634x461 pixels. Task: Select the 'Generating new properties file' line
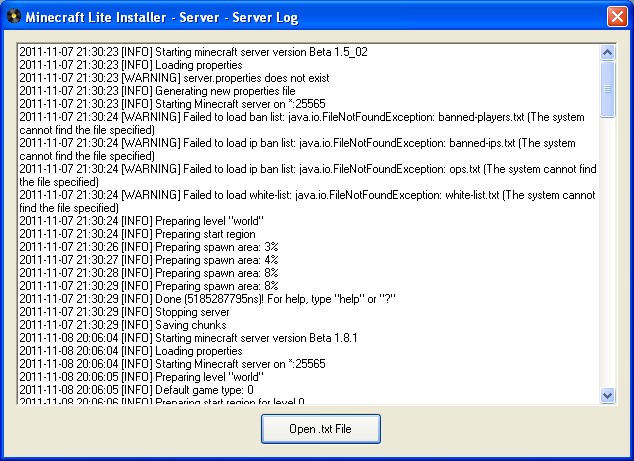(x=157, y=91)
